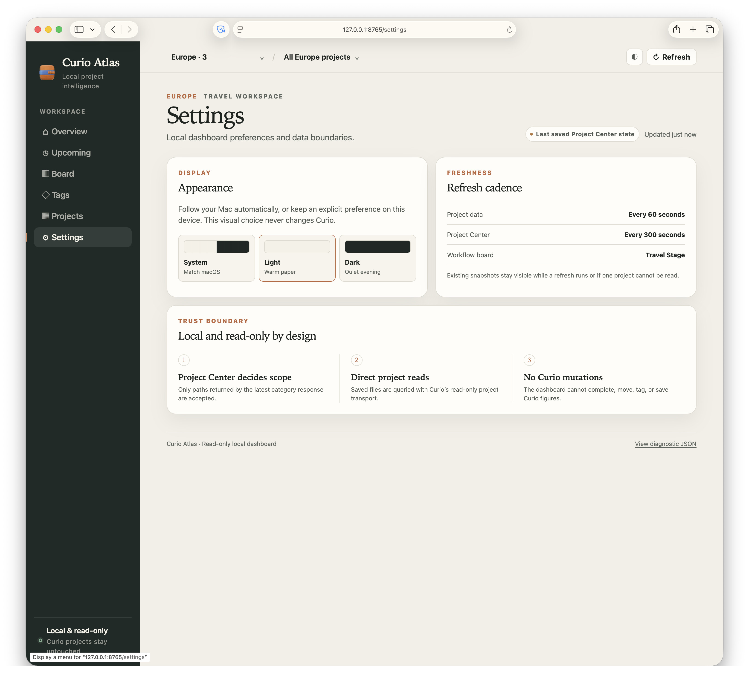
Task: Choose the Dark appearance option
Action: coord(377,258)
